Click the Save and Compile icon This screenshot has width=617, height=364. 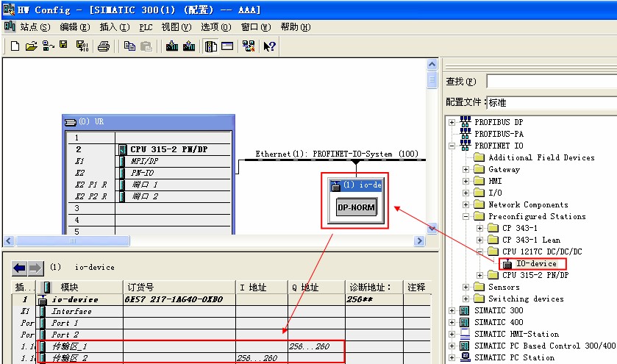82,46
